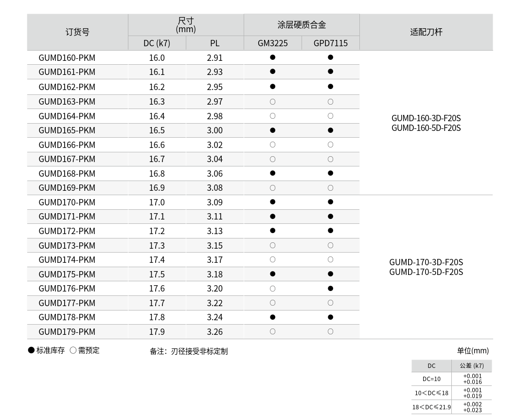The width and height of the screenshot is (517, 420).
Task: Click the GPD7115 hollow circle for GUMD179-PKM
Action: point(330,331)
